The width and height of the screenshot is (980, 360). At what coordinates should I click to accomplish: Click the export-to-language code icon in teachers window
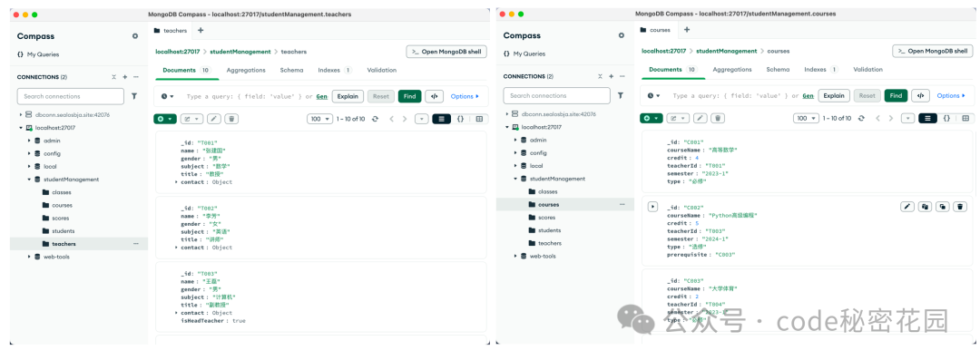click(435, 96)
